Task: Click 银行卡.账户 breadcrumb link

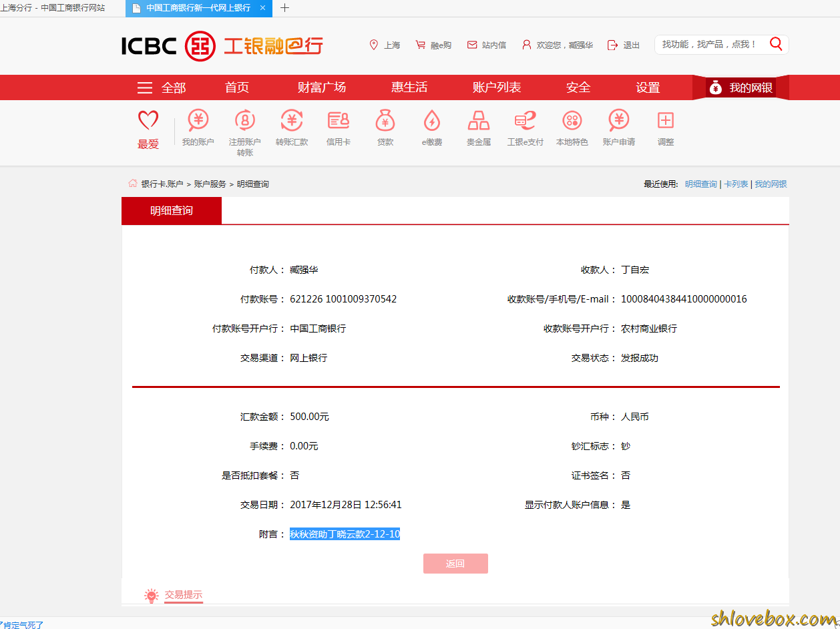Action: tap(162, 184)
